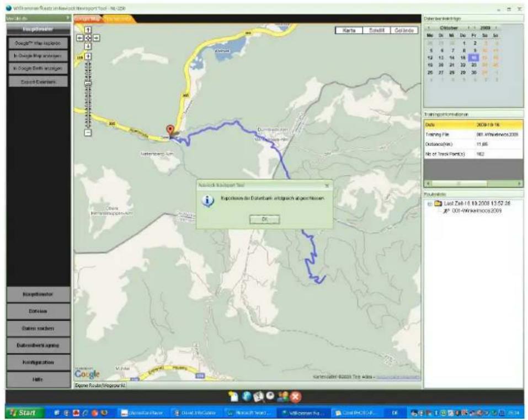Select highlighted date 16 in calendar
This screenshot has height=420, width=528.
pyautogui.click(x=474, y=57)
